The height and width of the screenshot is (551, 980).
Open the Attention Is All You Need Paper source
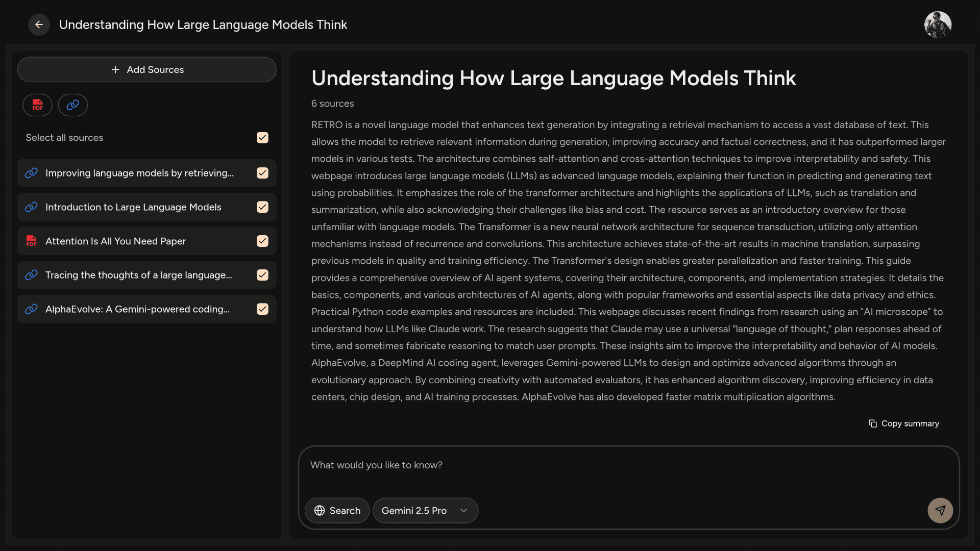[x=115, y=241]
